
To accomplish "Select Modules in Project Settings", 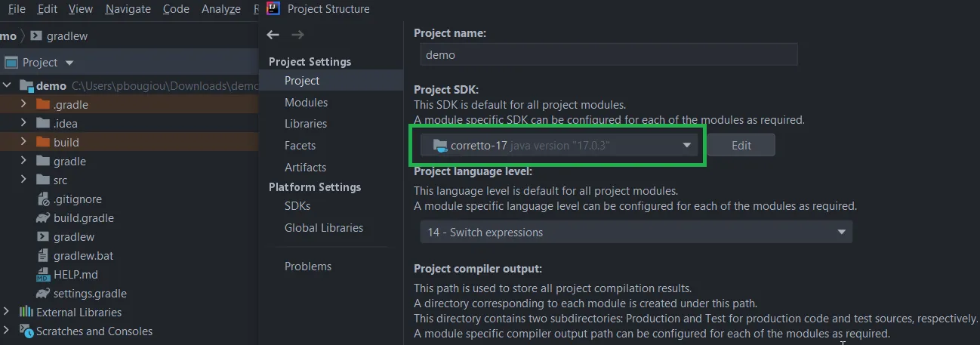I will [x=306, y=102].
